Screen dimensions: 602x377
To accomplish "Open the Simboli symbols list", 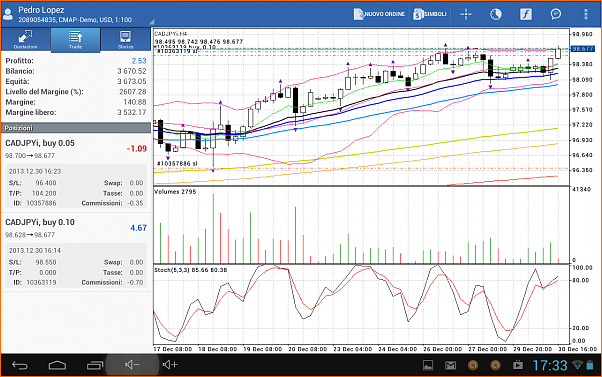I will tap(430, 14).
